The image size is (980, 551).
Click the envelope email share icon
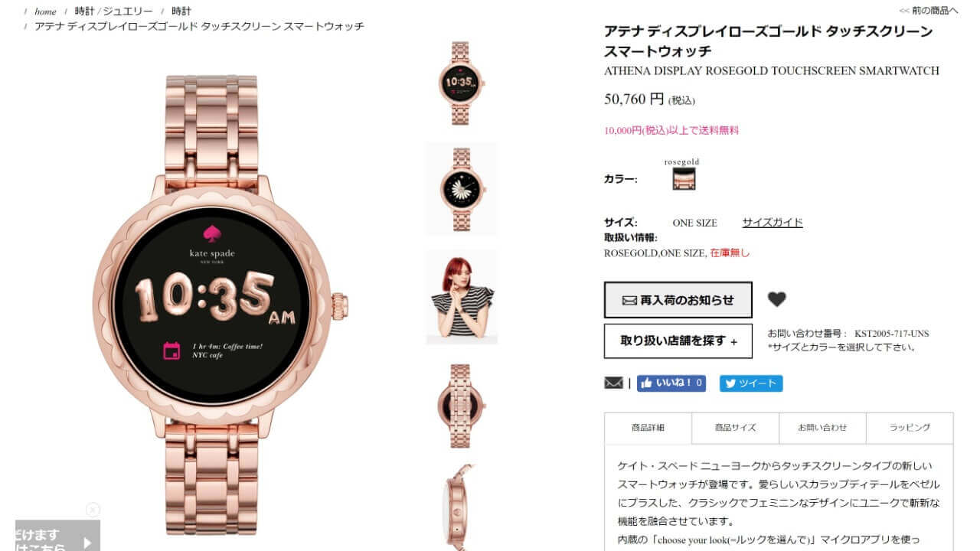click(613, 383)
